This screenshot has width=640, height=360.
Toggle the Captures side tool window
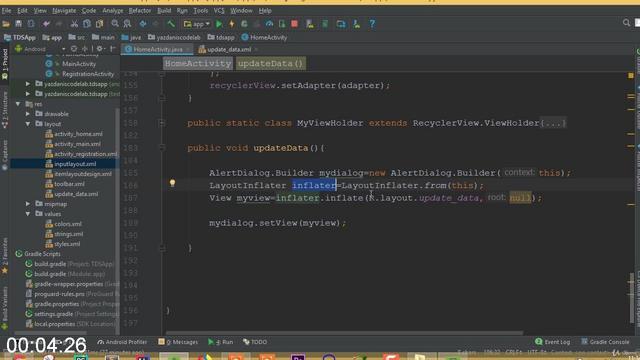click(x=5, y=155)
